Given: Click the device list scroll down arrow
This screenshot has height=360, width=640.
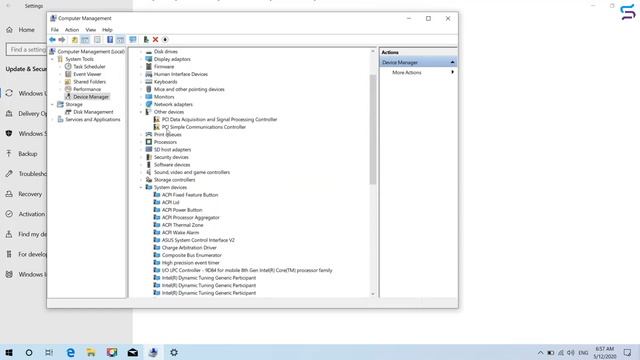Looking at the screenshot, I should pos(373,294).
